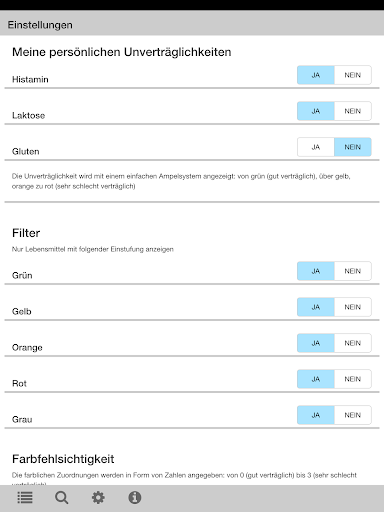Set Gluten to JA

(x=316, y=147)
